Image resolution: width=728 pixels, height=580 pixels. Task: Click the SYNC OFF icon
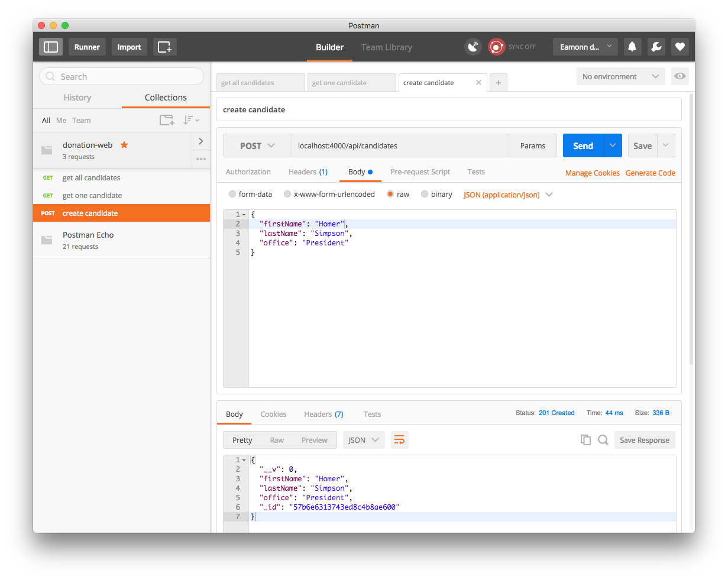pos(497,47)
